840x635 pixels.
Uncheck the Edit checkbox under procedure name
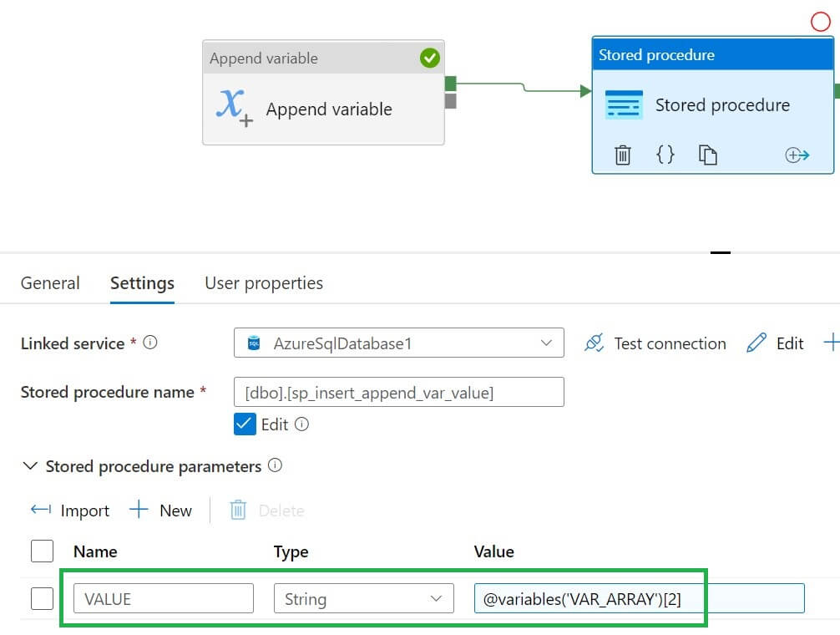click(x=245, y=424)
